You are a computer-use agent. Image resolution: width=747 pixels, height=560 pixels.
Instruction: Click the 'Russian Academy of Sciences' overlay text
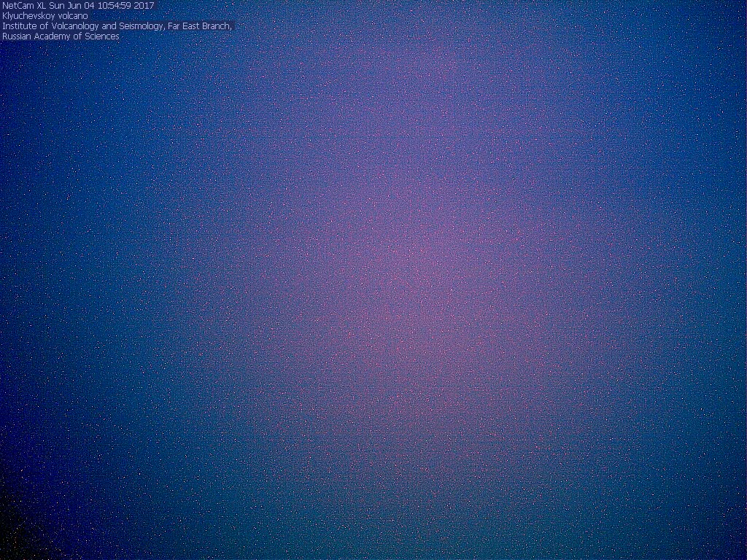pos(61,36)
